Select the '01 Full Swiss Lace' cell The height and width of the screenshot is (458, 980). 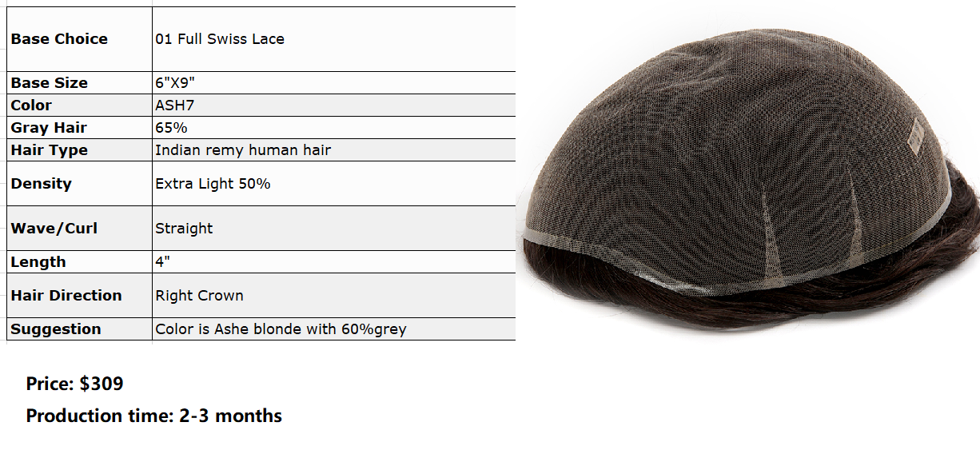(334, 39)
